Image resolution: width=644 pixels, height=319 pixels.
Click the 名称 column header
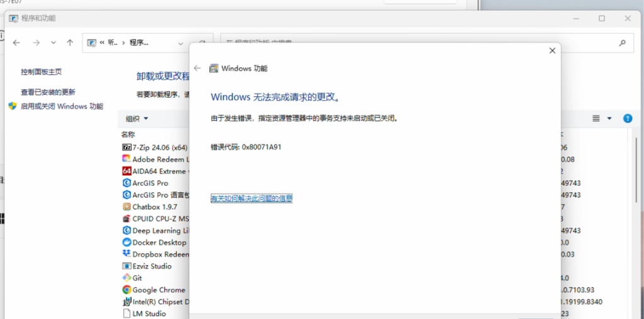[128, 134]
